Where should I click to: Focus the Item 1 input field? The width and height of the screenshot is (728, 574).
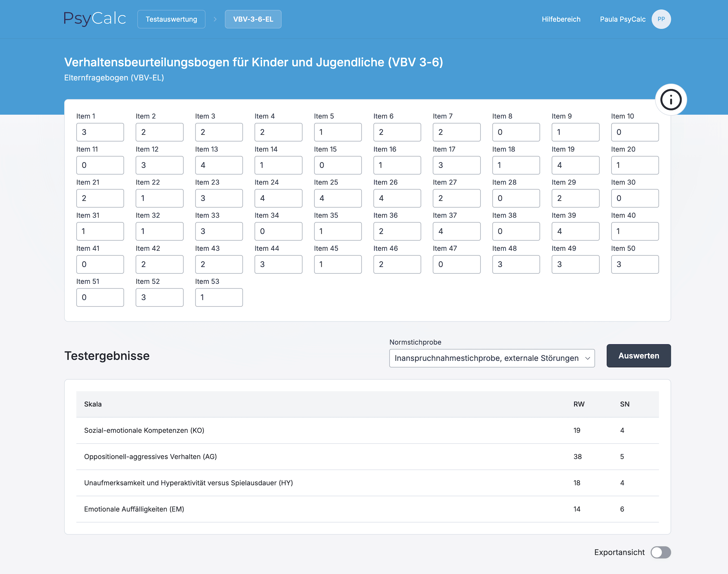pyautogui.click(x=100, y=132)
